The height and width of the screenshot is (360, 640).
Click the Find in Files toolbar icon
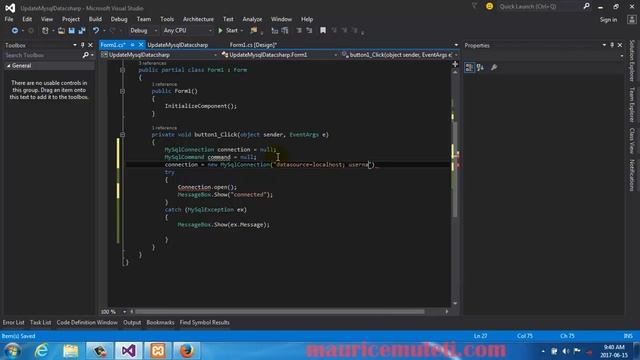(x=254, y=31)
